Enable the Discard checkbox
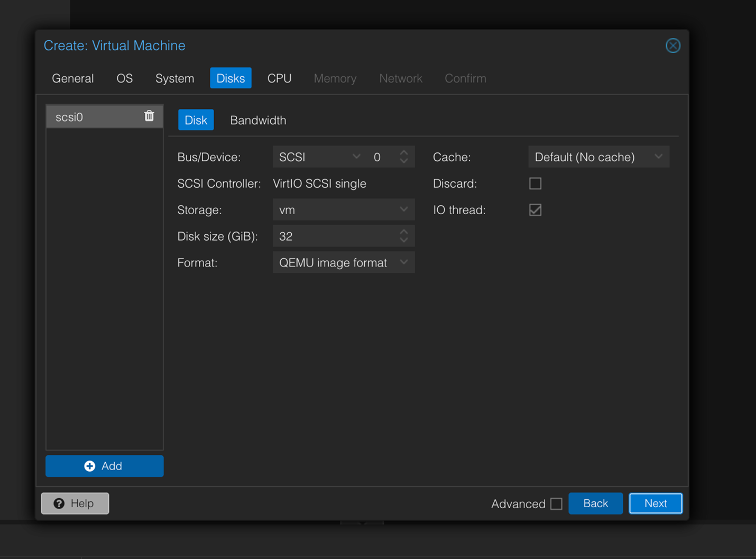The image size is (756, 559). pos(535,184)
